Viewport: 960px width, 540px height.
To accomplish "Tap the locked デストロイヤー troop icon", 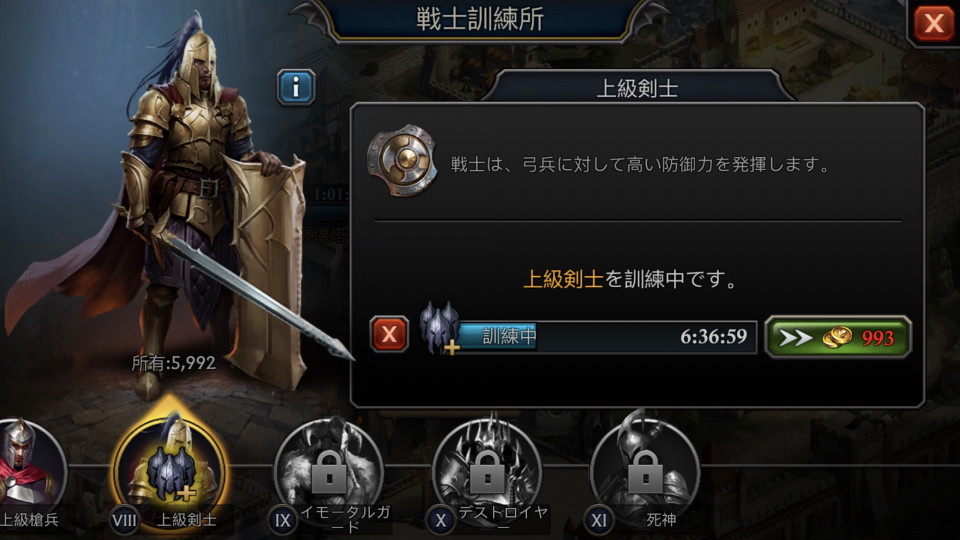I will (x=487, y=470).
